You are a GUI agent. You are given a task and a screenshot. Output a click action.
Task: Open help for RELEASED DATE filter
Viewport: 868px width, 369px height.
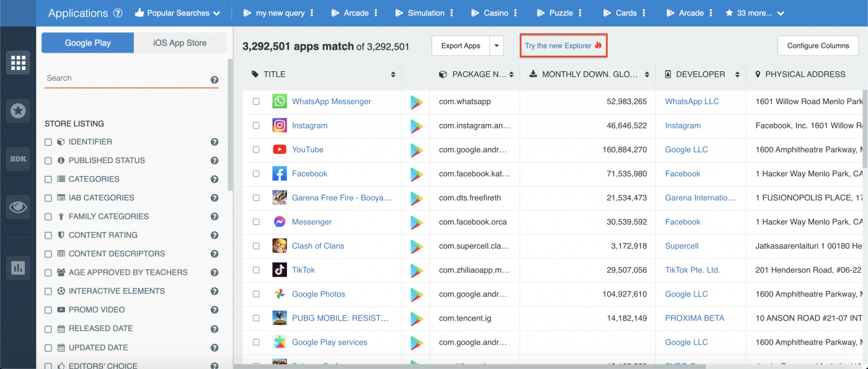pos(215,329)
